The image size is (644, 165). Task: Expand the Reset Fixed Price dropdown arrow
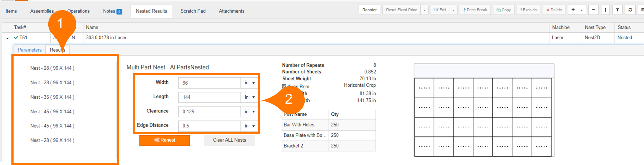(425, 10)
